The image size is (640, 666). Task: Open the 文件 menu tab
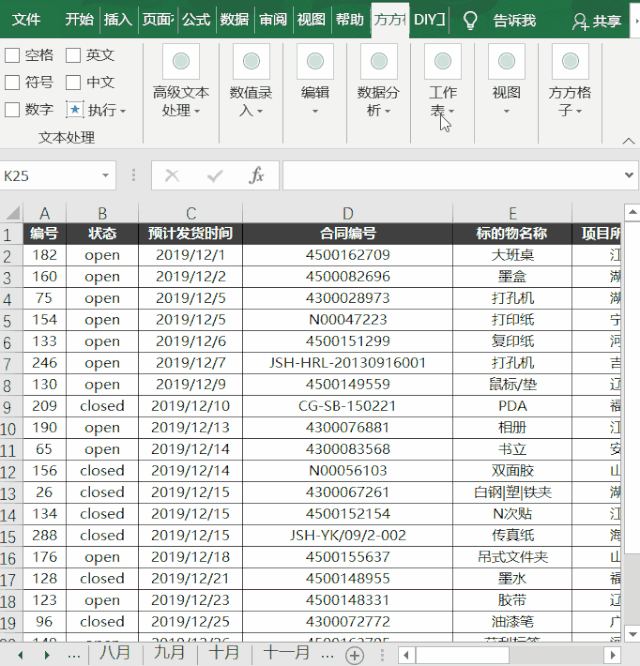[x=26, y=20]
